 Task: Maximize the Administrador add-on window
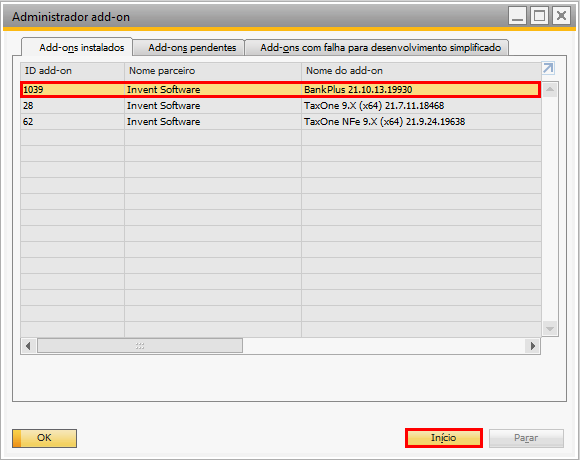click(539, 16)
